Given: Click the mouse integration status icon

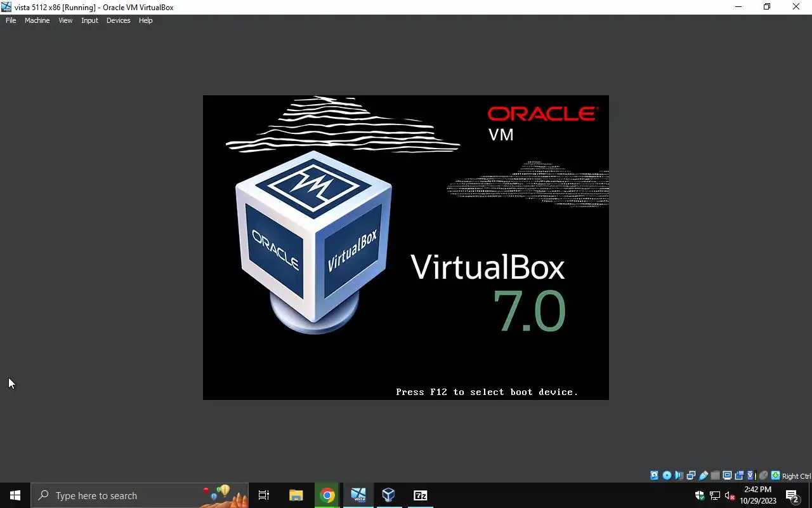Looking at the screenshot, I should [763, 476].
